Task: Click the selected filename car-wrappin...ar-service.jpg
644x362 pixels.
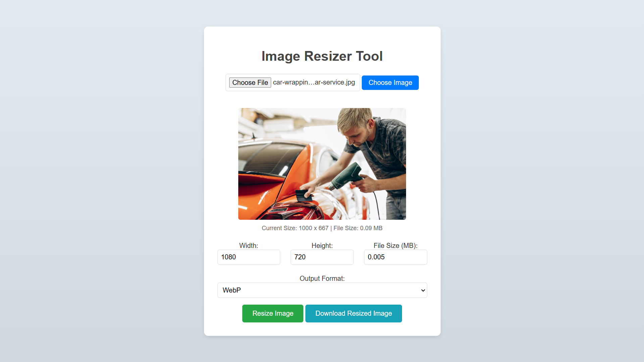Action: (x=314, y=82)
